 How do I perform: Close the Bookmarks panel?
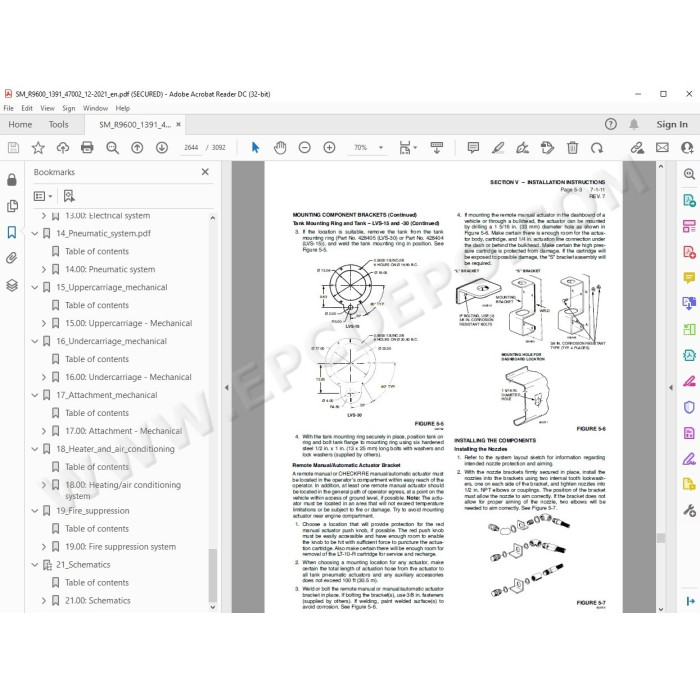click(x=205, y=172)
